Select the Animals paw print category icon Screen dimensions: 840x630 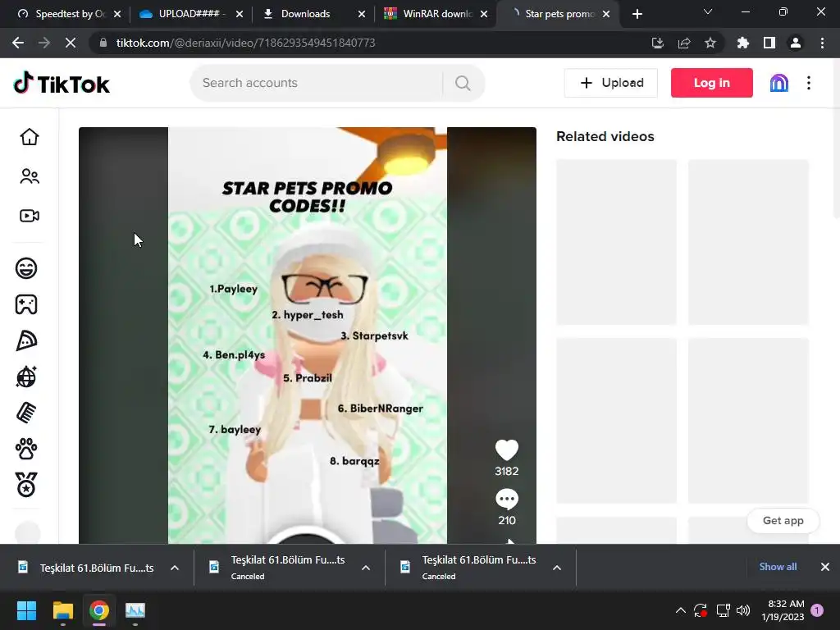(x=26, y=449)
